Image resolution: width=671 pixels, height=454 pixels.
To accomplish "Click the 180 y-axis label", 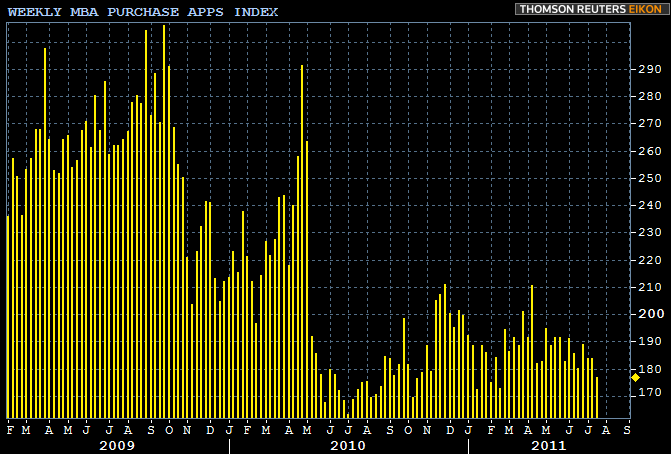I will point(649,369).
